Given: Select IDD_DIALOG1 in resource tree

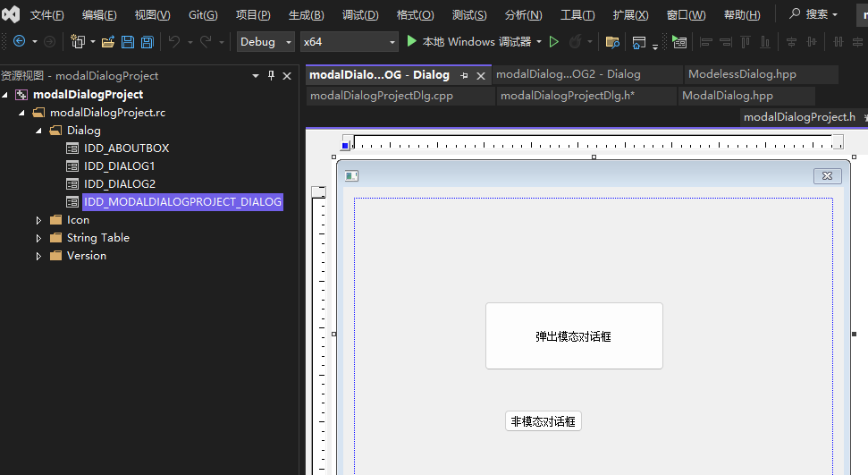Looking at the screenshot, I should (x=120, y=166).
